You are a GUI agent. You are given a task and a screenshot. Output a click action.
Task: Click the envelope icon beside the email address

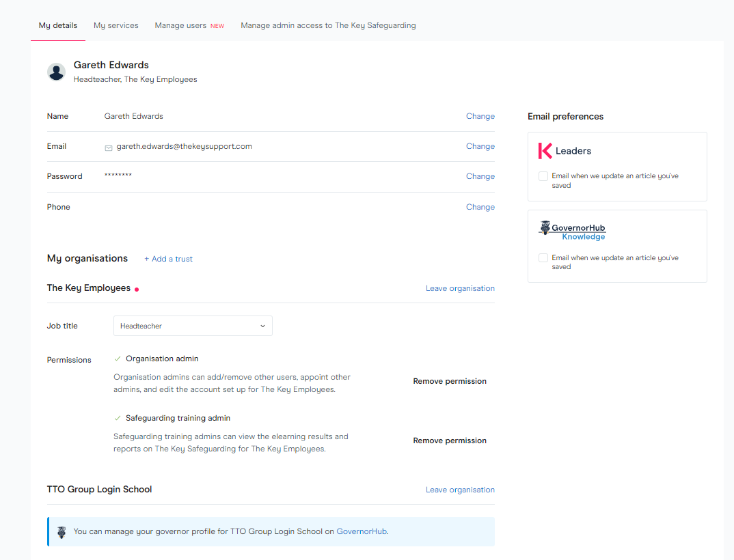pyautogui.click(x=109, y=146)
